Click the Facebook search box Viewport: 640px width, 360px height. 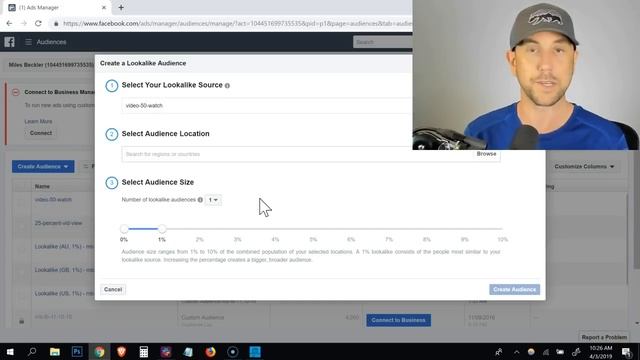pyautogui.click(x=382, y=42)
